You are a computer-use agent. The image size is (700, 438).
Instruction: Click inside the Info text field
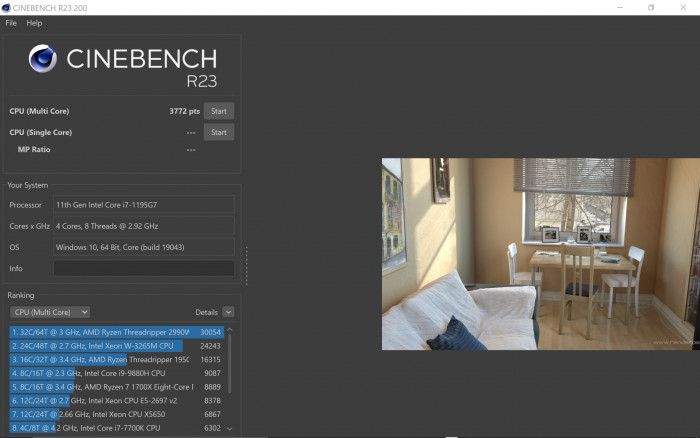point(143,268)
